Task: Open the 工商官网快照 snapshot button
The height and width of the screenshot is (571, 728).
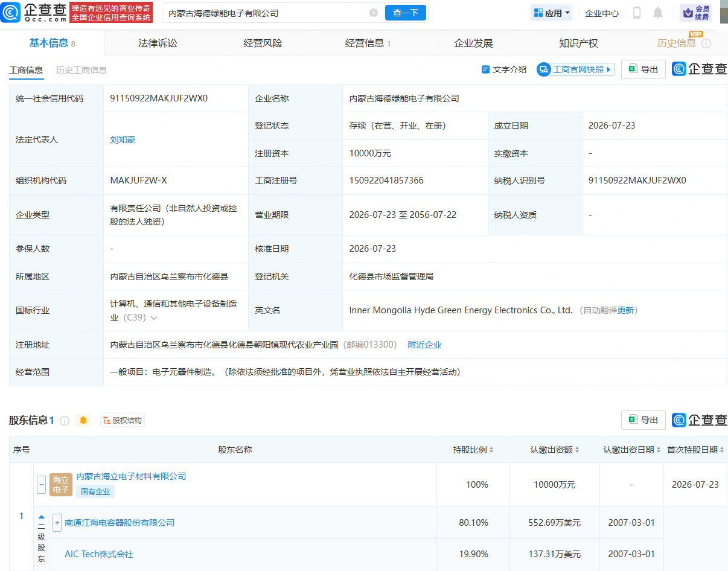Action: click(576, 69)
